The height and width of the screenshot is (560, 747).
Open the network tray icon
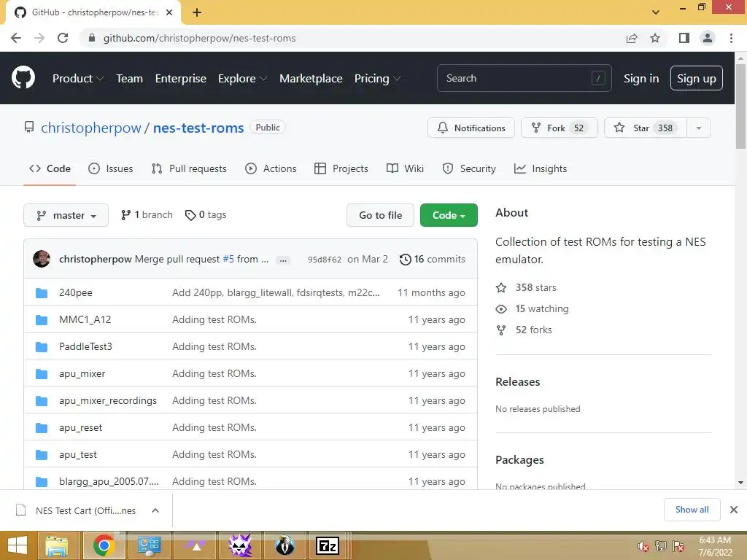661,546
